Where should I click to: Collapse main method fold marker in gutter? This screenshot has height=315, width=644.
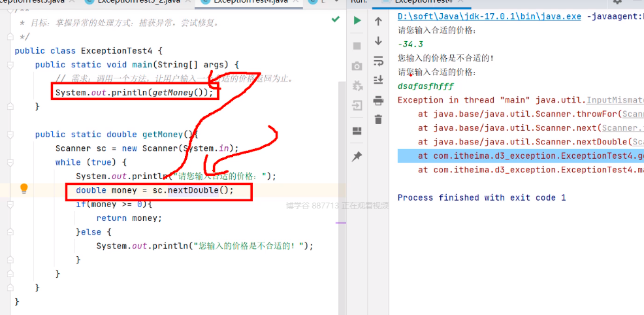tap(10, 65)
